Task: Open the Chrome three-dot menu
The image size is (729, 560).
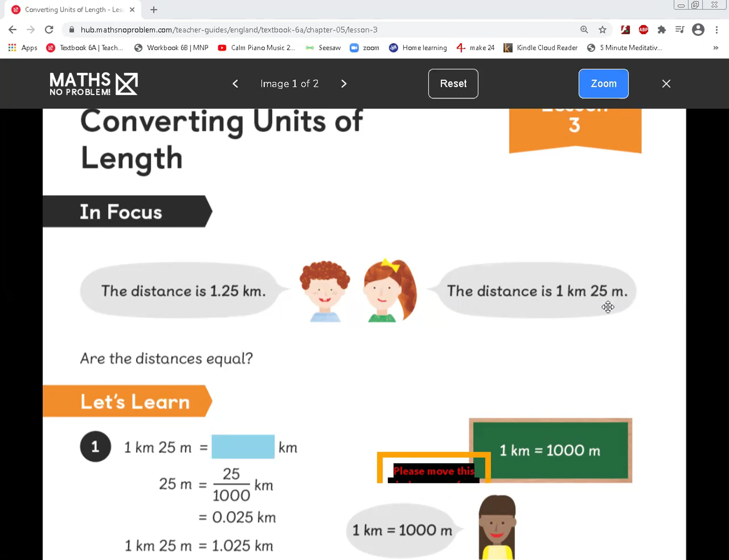Action: point(716,30)
